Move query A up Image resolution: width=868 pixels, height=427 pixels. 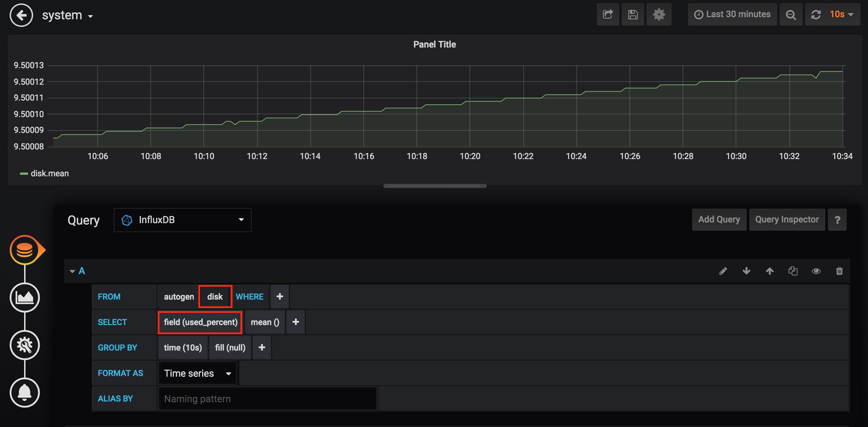pos(770,271)
